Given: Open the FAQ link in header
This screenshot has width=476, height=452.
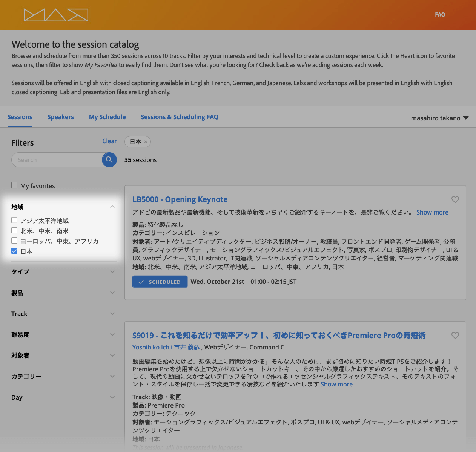Looking at the screenshot, I should [x=440, y=15].
